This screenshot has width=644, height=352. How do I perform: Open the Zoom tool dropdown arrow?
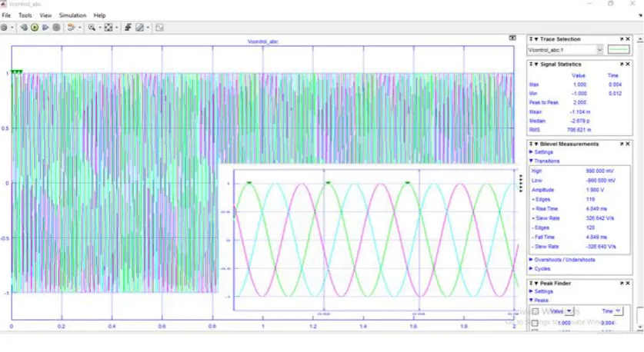pos(100,28)
